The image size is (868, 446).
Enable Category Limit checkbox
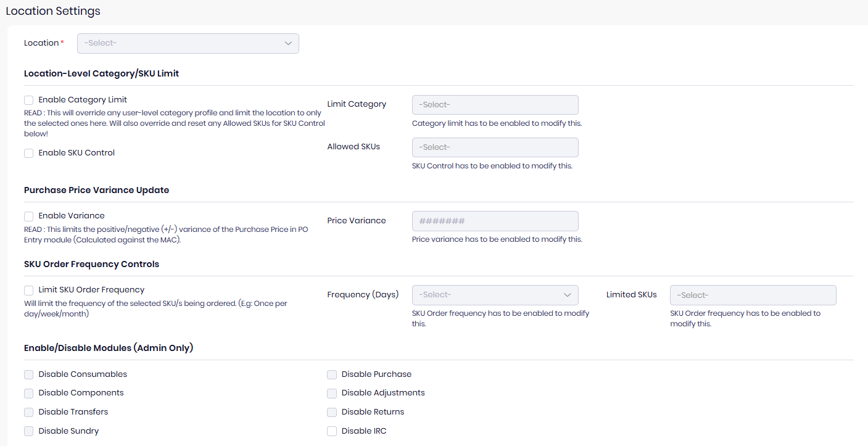[x=29, y=100]
